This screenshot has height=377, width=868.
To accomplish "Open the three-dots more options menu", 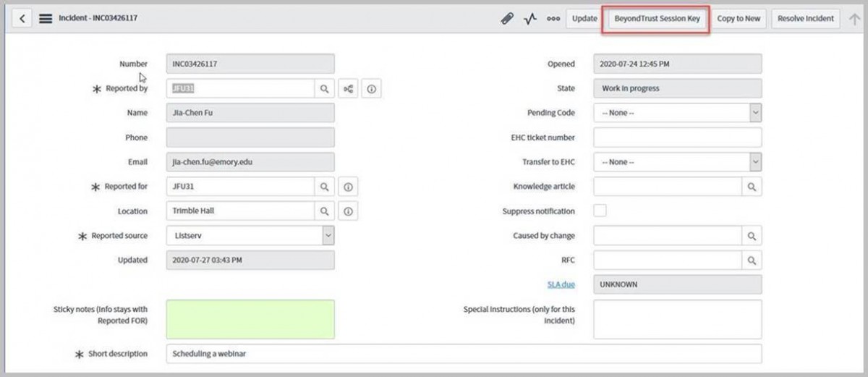I will [x=553, y=19].
